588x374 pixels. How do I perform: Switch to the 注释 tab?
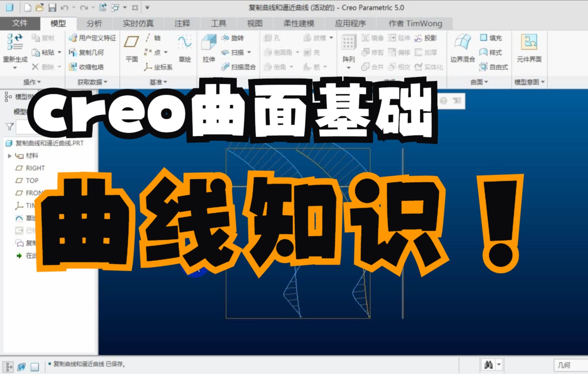tap(182, 23)
